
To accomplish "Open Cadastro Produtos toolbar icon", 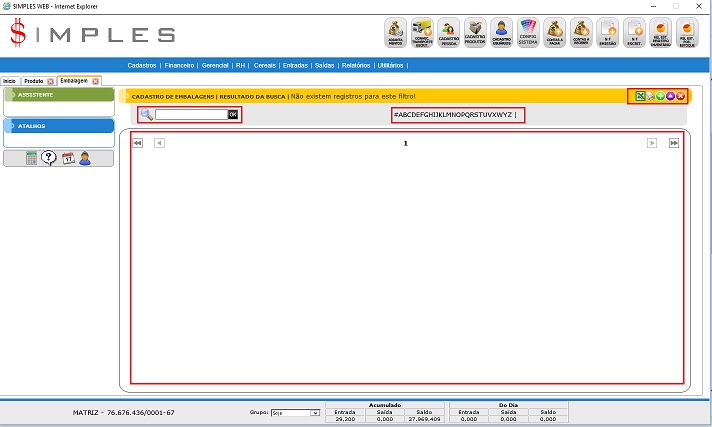I will pyautogui.click(x=476, y=32).
